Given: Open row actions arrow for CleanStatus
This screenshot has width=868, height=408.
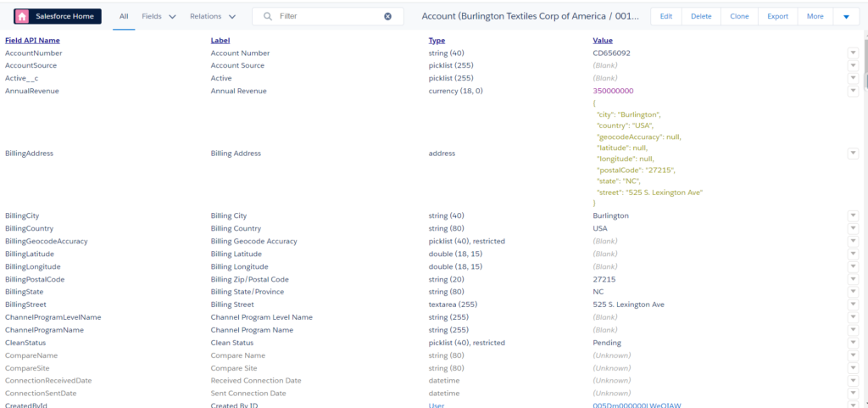Looking at the screenshot, I should coord(853,343).
